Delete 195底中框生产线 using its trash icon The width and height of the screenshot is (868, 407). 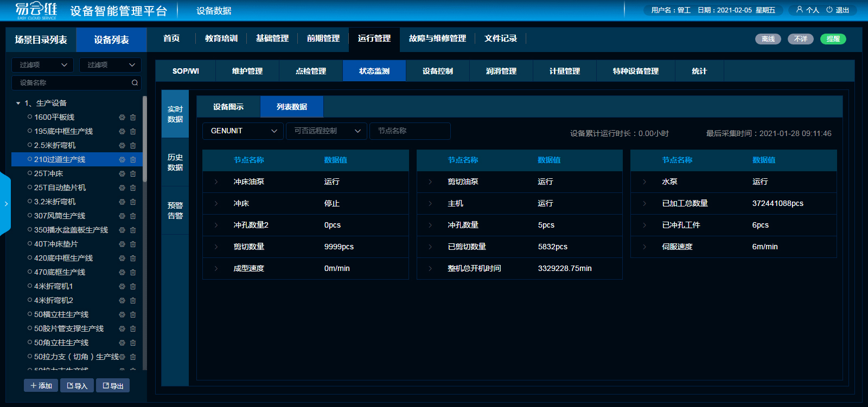[133, 131]
